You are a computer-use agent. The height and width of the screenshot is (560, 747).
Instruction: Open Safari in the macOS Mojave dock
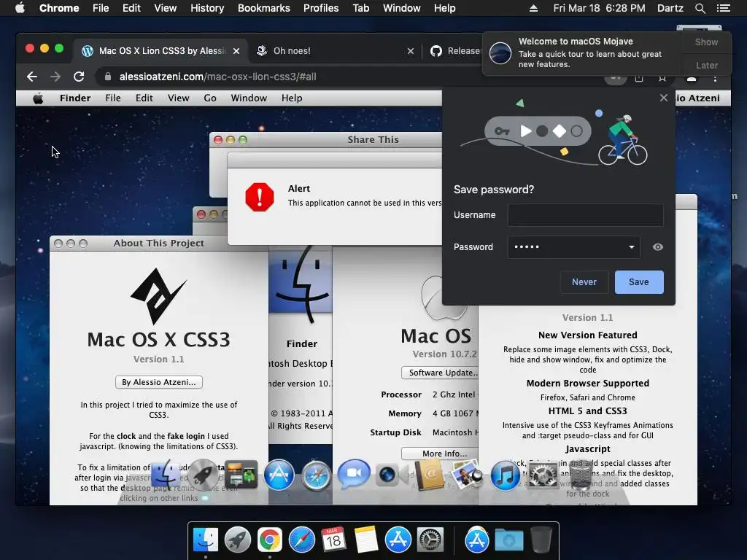click(x=301, y=540)
